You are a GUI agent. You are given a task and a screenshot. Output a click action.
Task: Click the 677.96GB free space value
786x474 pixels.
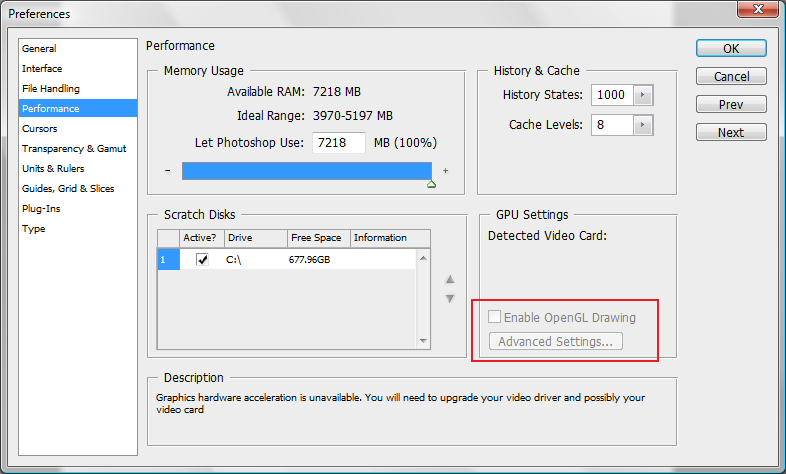point(309,260)
